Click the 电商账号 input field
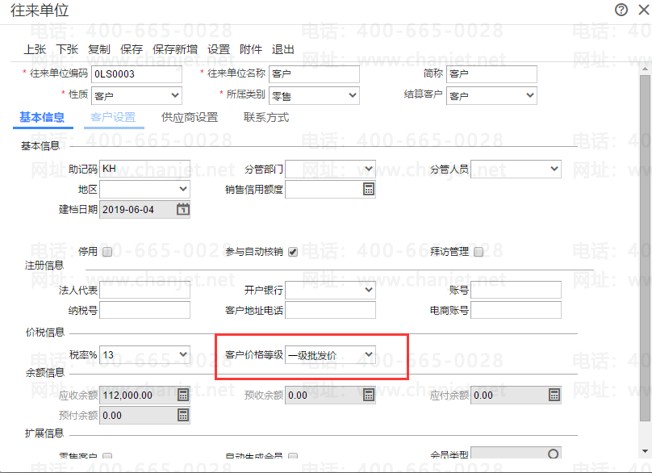 click(x=516, y=310)
